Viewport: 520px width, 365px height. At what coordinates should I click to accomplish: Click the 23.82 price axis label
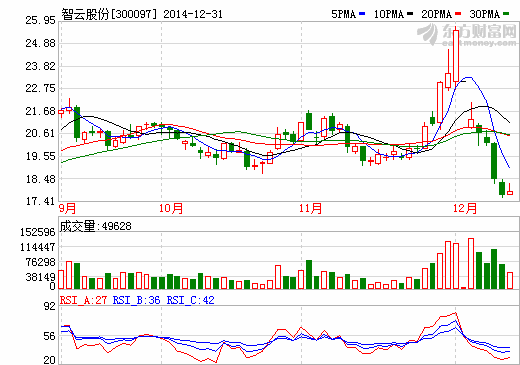(40, 66)
